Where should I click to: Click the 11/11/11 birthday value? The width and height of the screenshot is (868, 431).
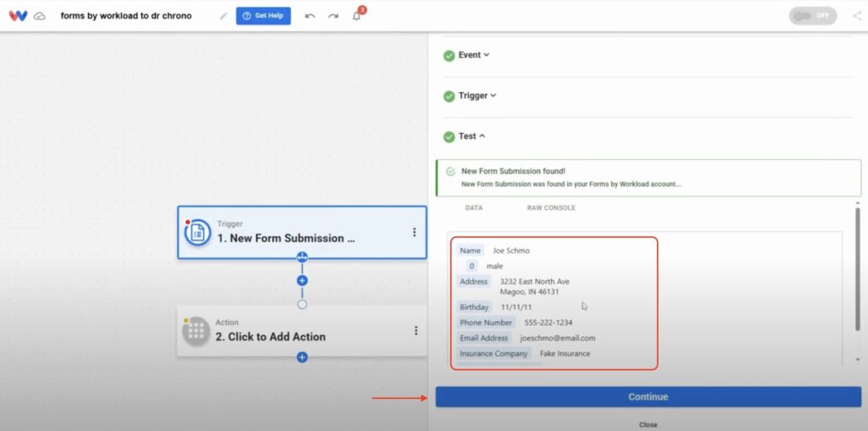[x=517, y=307]
